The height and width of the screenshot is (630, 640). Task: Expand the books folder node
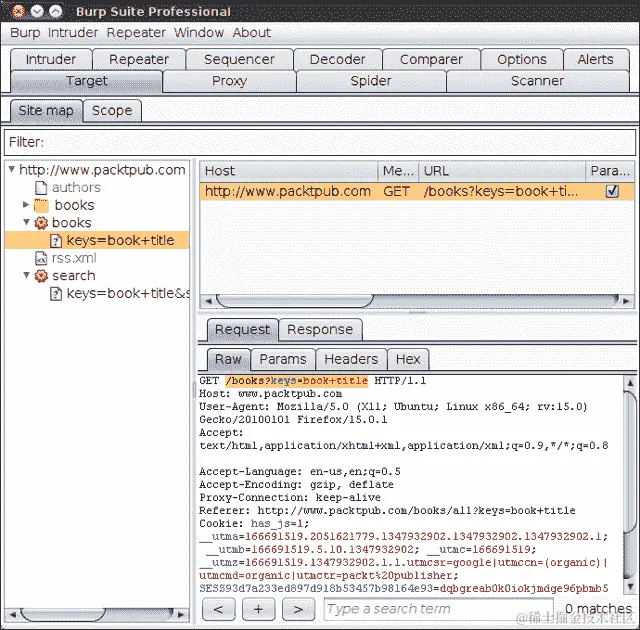coord(26,204)
